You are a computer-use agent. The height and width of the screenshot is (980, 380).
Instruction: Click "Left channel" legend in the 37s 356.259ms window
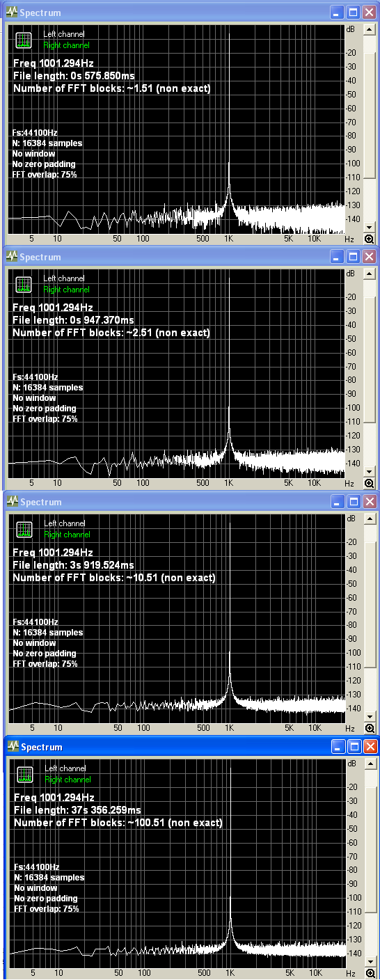(65, 768)
